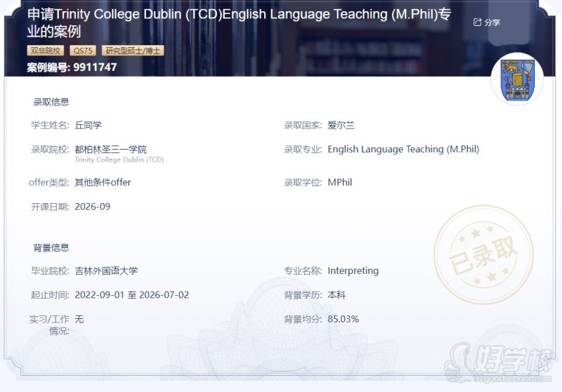Click the 开课日期 label
Screen dimensions: 562x392
(x=50, y=207)
